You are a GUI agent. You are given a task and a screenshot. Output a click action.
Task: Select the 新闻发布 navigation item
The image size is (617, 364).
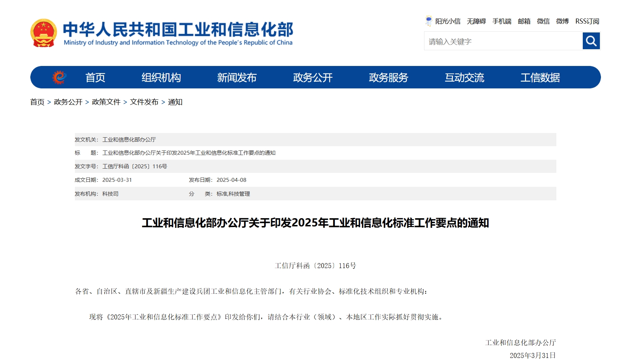coord(237,77)
